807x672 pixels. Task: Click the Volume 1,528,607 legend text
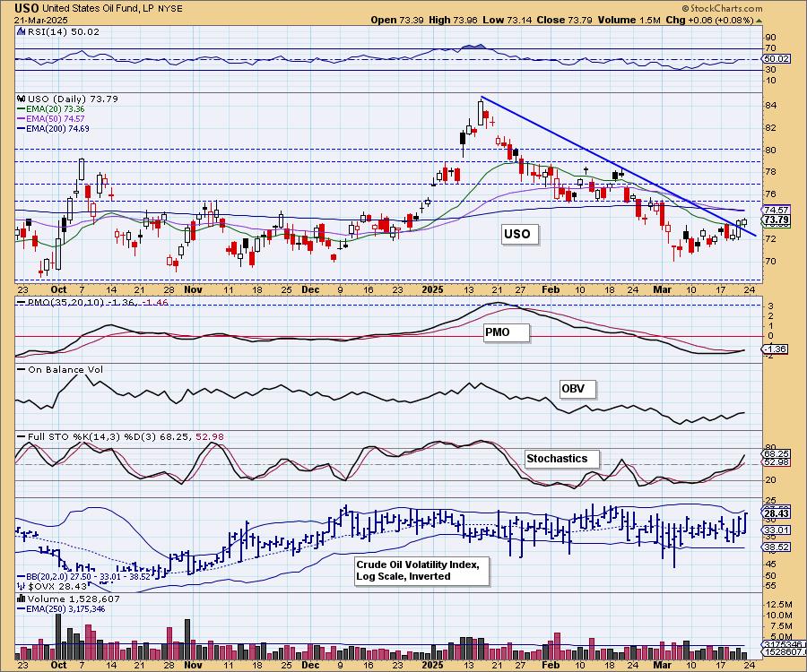[x=74, y=599]
